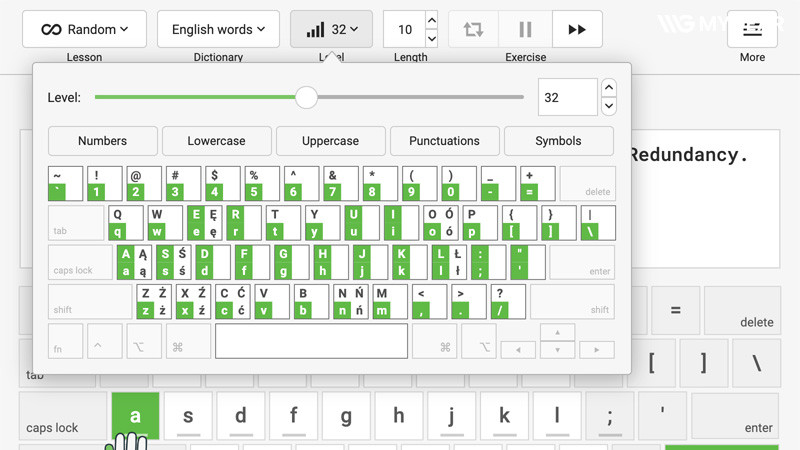Toggle the Symbols key group
Viewport: 800px width, 450px height.
(x=558, y=141)
